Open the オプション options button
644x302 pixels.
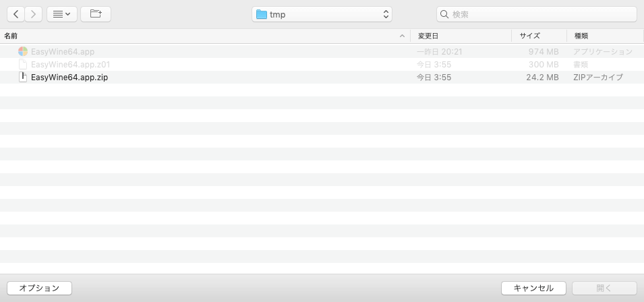coord(39,288)
